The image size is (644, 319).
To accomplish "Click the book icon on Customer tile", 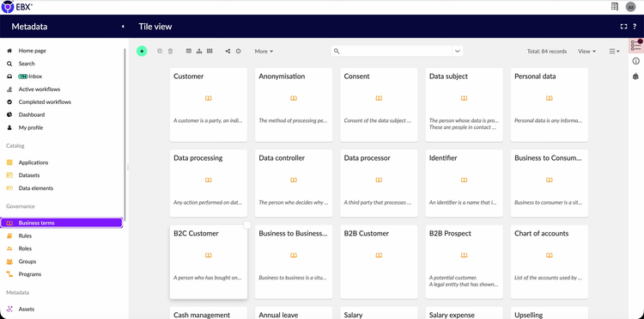I will [209, 98].
